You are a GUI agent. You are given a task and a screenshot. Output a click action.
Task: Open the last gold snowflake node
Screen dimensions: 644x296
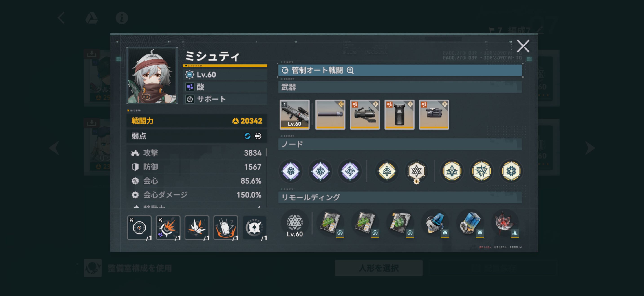click(511, 171)
